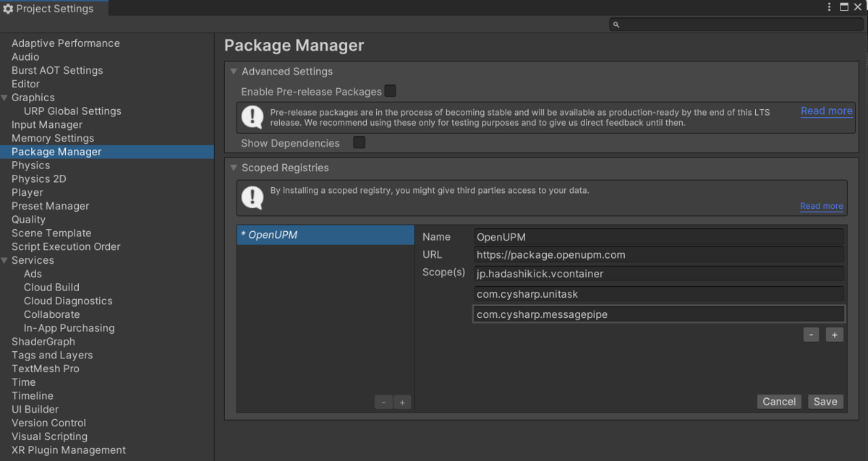The height and width of the screenshot is (461, 868).
Task: Open the window options three-dot menu
Action: [x=829, y=6]
